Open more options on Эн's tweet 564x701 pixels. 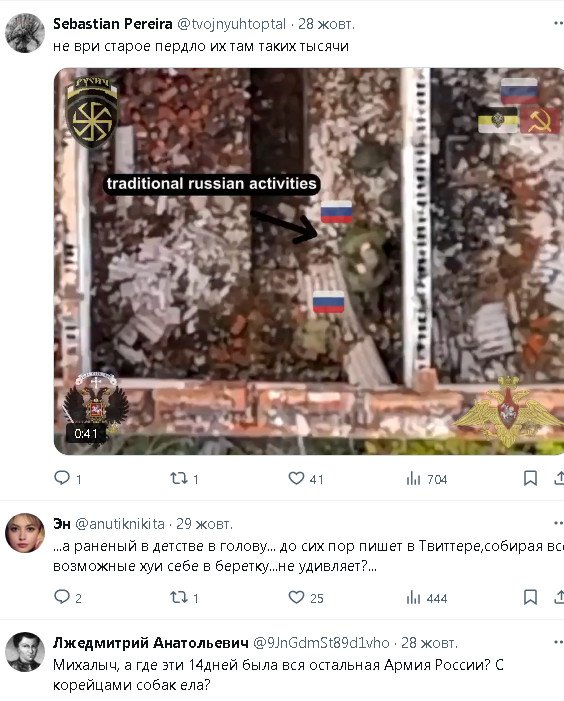[x=558, y=523]
